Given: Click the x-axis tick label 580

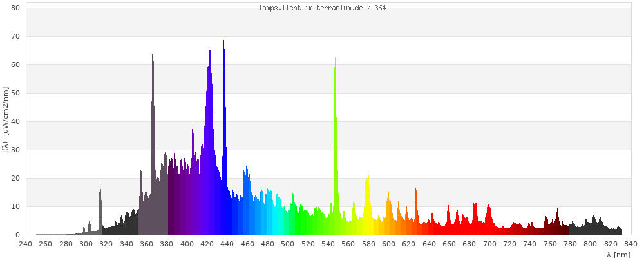Looking at the screenshot, I should point(368,244).
